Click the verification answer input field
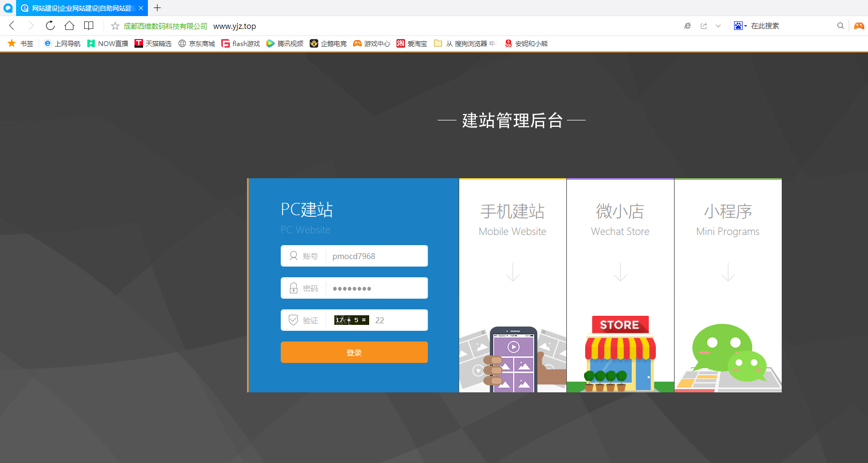The width and height of the screenshot is (868, 463). [399, 320]
